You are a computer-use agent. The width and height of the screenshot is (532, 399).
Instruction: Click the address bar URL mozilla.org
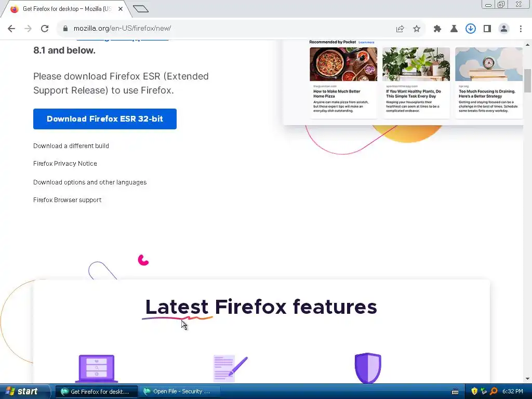coord(122,29)
